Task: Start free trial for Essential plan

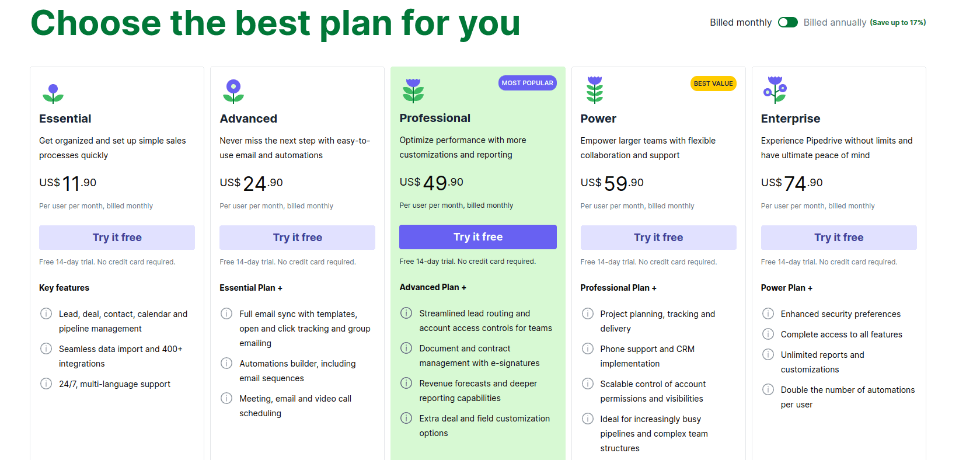Action: click(x=117, y=238)
